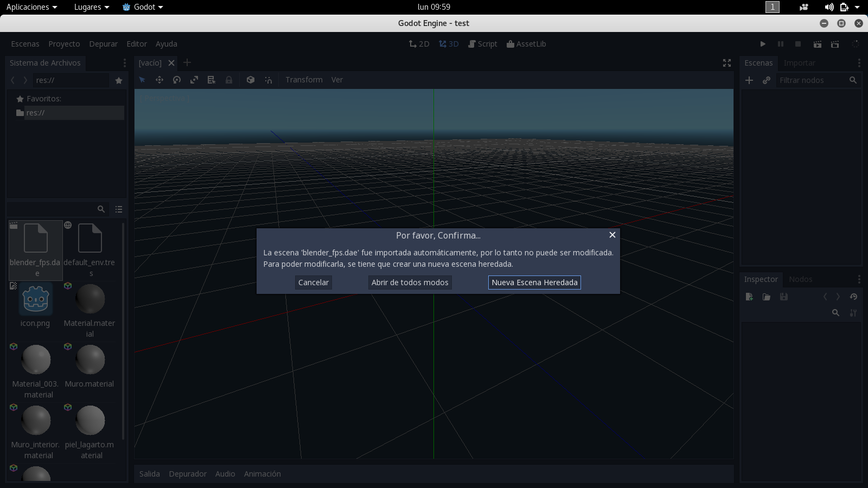This screenshot has width=868, height=488.
Task: Open Aplicaciones system menu
Action: tap(31, 7)
